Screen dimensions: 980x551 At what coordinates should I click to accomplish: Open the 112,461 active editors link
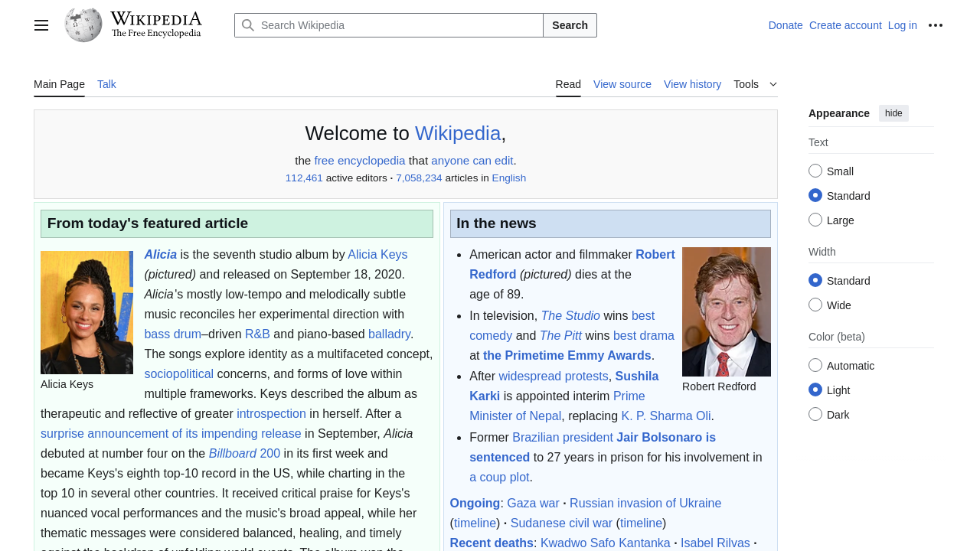click(x=304, y=178)
